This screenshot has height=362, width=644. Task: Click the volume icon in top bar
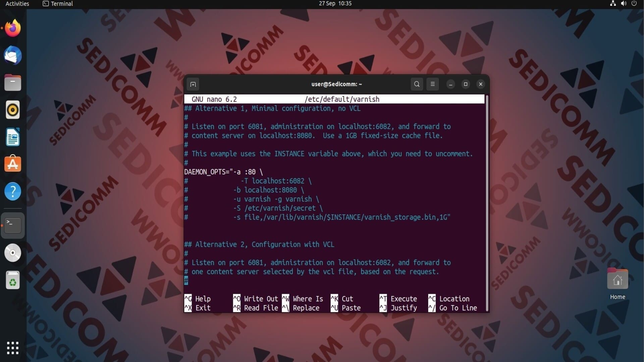tap(624, 4)
